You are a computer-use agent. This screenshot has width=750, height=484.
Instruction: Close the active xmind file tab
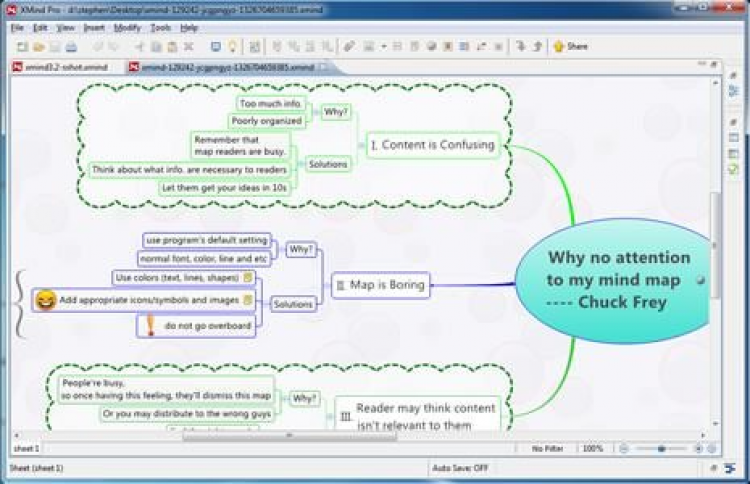[323, 67]
